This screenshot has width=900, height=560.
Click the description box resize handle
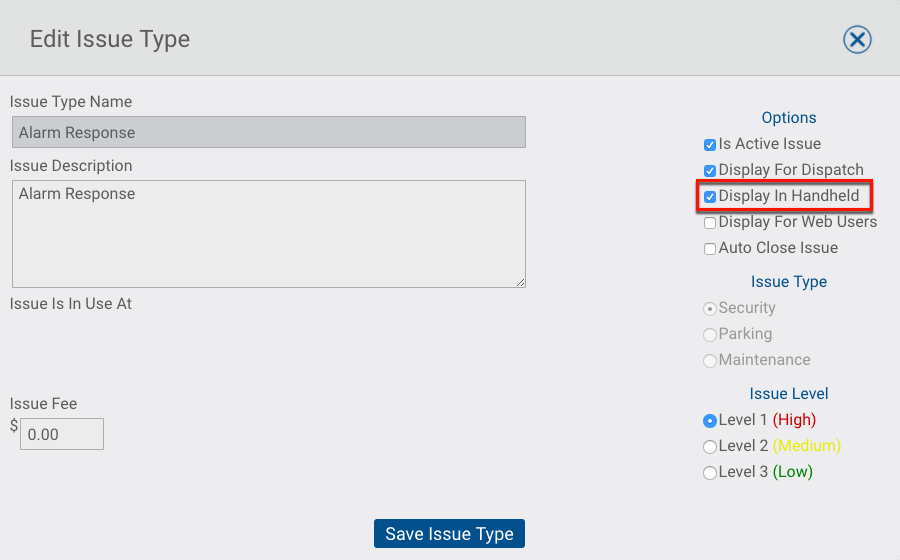click(521, 282)
